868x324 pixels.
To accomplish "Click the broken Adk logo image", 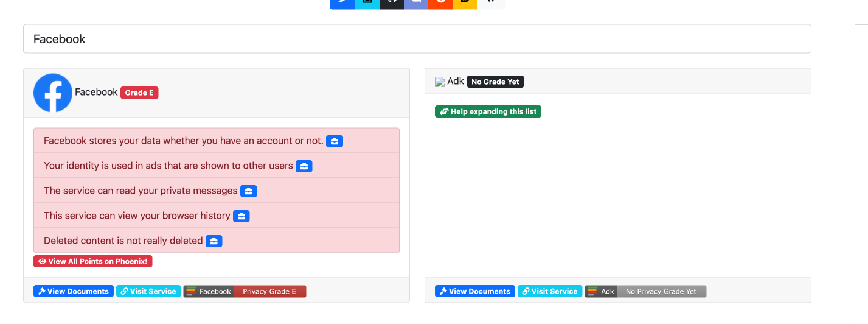I will coord(440,82).
